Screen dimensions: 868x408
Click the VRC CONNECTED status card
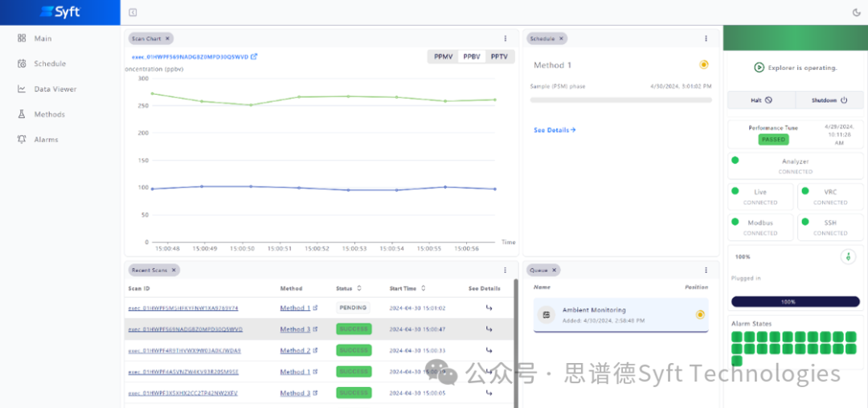[830, 197]
